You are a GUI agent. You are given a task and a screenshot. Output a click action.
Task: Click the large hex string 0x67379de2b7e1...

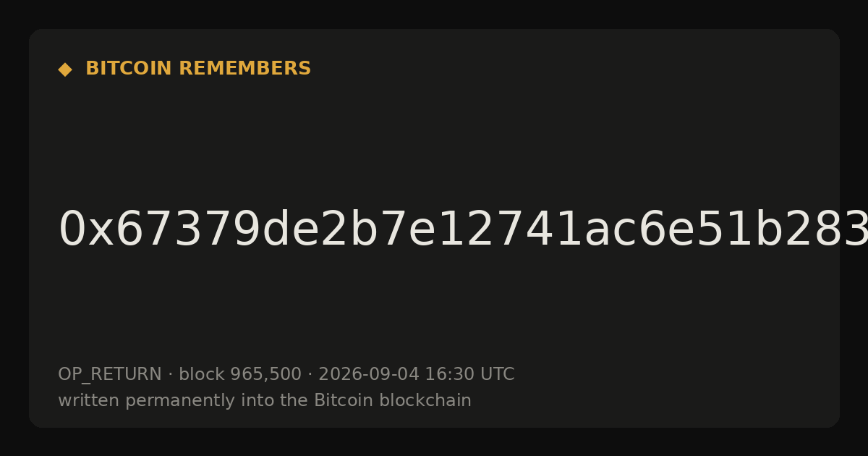click(463, 230)
